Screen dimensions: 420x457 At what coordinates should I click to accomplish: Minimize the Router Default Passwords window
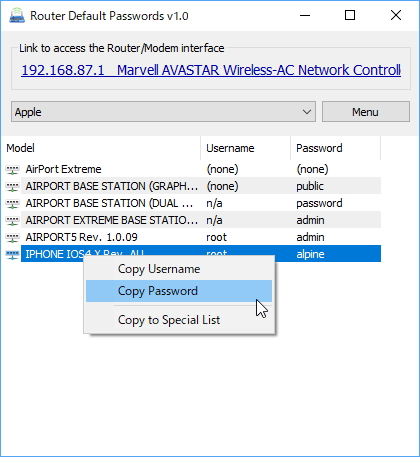point(305,15)
